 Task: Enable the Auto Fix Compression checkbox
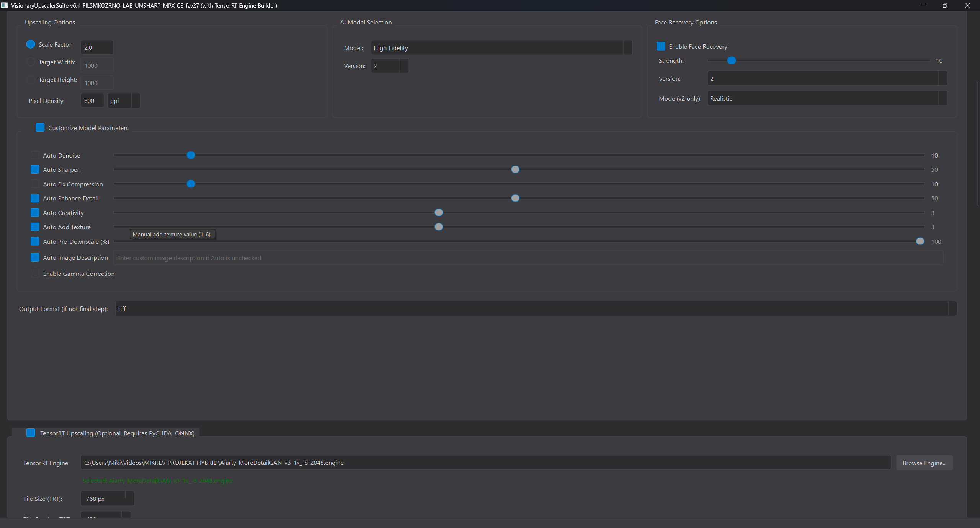point(35,184)
